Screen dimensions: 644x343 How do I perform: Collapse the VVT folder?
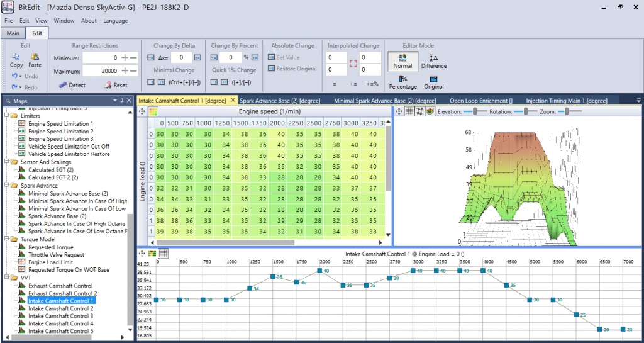click(6, 278)
